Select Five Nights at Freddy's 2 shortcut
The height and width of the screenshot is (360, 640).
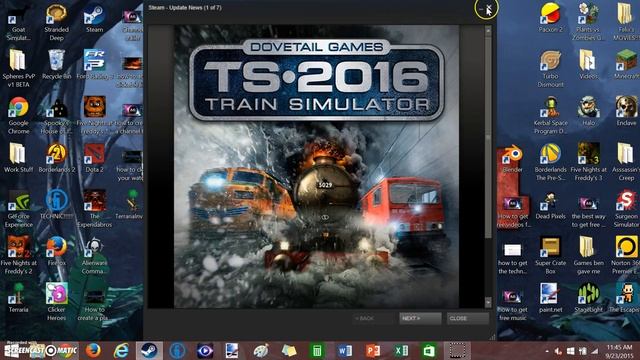pos(18,256)
